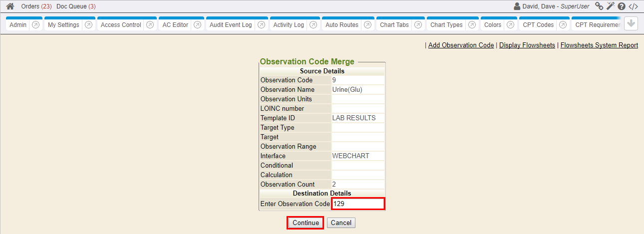Image resolution: width=644 pixels, height=234 pixels.
Task: Open the Doc Queue
Action: pyautogui.click(x=76, y=6)
